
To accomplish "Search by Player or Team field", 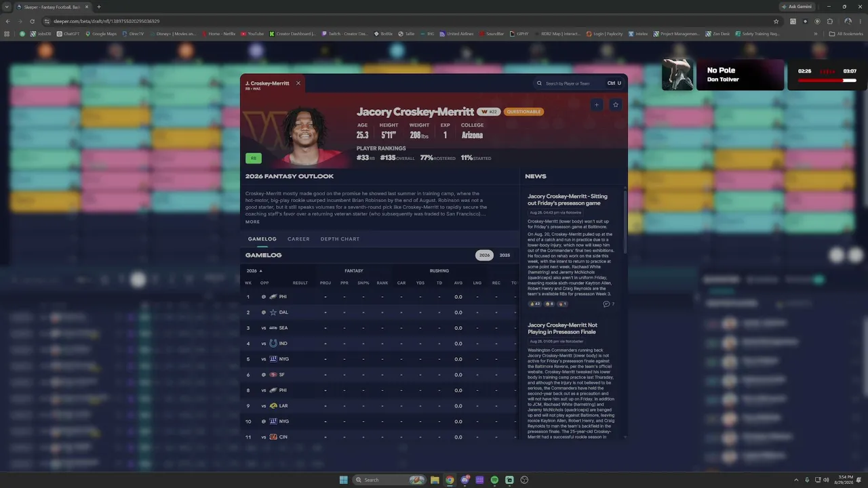I will point(578,83).
